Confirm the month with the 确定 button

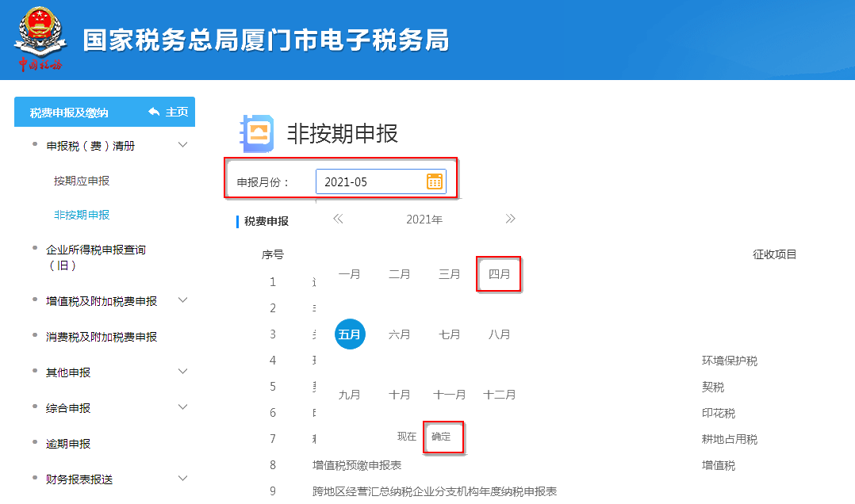click(441, 437)
